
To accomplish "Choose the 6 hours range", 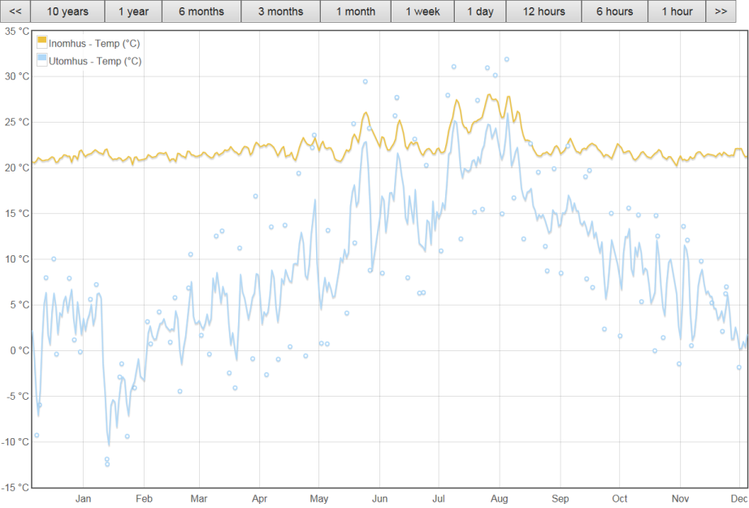I will click(614, 12).
